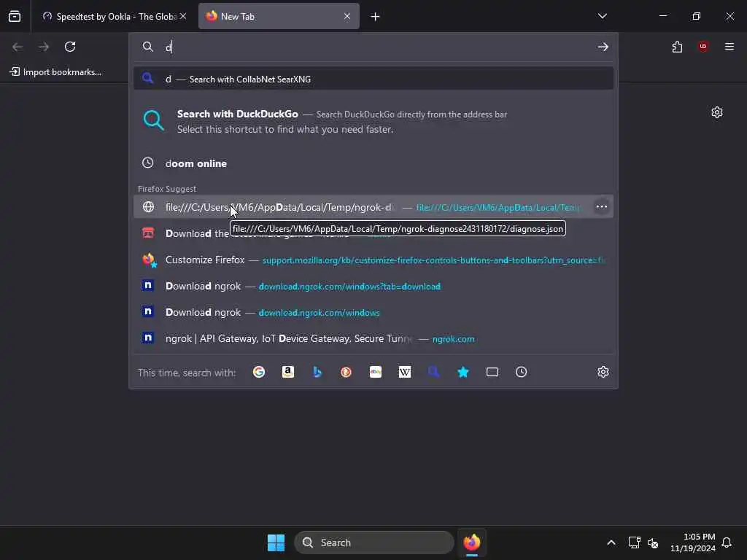Open search settings gear in dropdown
This screenshot has width=747, height=560.
(x=603, y=372)
